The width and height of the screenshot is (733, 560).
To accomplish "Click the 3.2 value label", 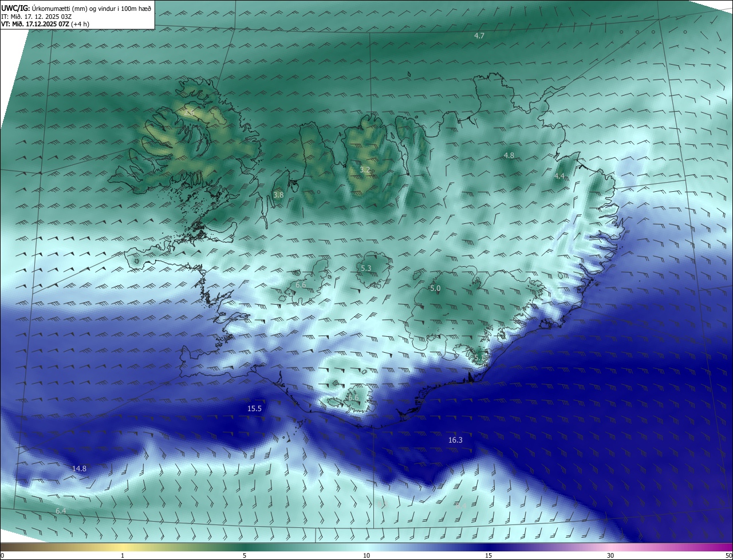I will pos(365,170).
